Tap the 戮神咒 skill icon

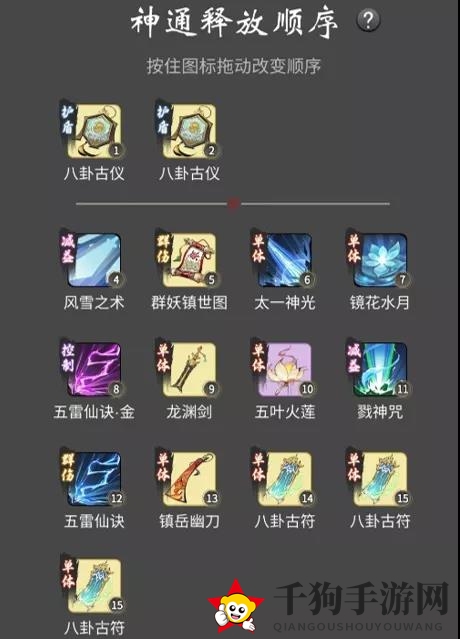point(380,370)
